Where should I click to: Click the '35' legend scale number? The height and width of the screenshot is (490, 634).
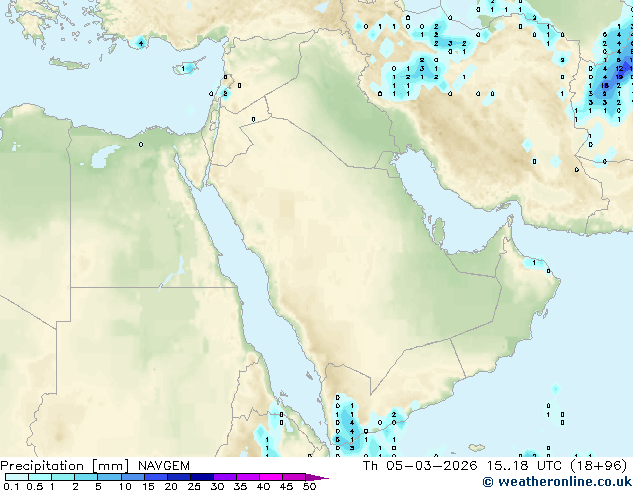click(240, 486)
